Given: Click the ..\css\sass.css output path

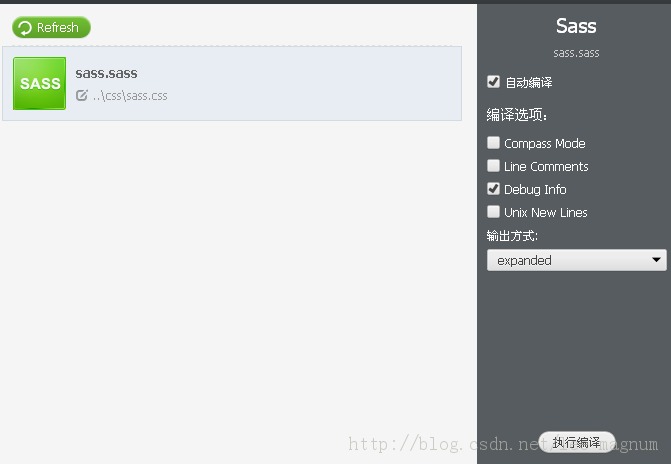Looking at the screenshot, I should [x=130, y=95].
